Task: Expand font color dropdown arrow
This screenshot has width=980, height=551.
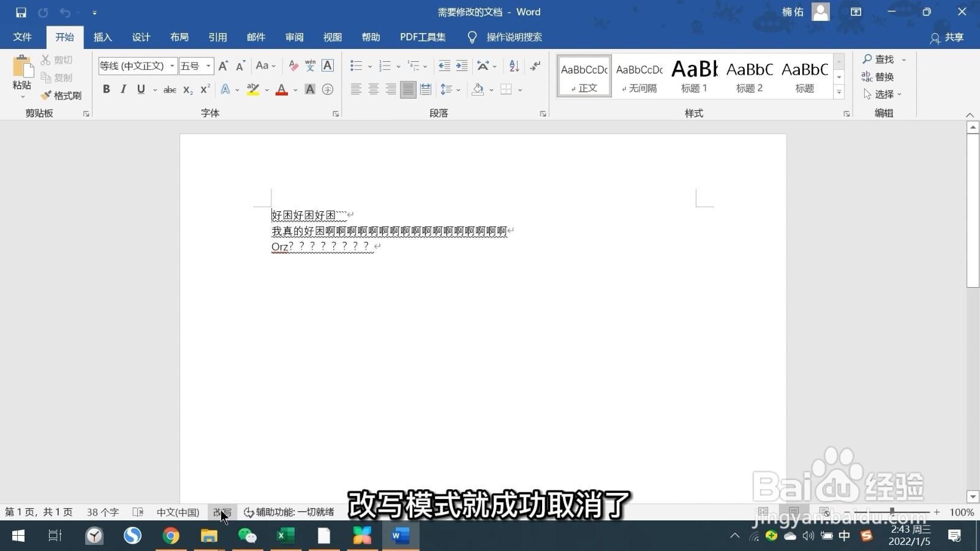Action: [x=295, y=90]
